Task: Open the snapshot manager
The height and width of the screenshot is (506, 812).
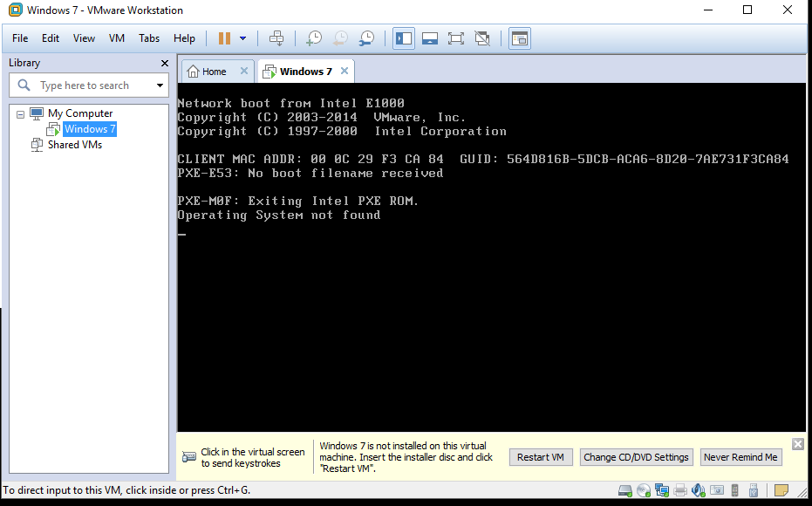Action: pyautogui.click(x=366, y=38)
